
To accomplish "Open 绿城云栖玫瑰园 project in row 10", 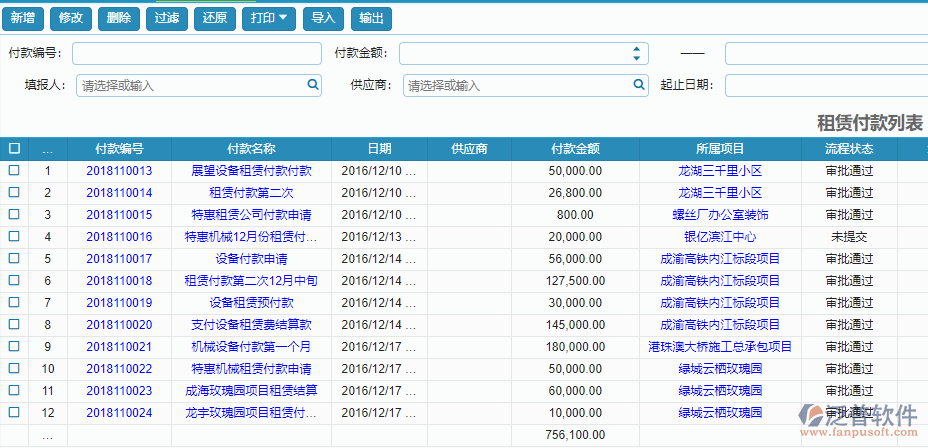I will (x=720, y=369).
